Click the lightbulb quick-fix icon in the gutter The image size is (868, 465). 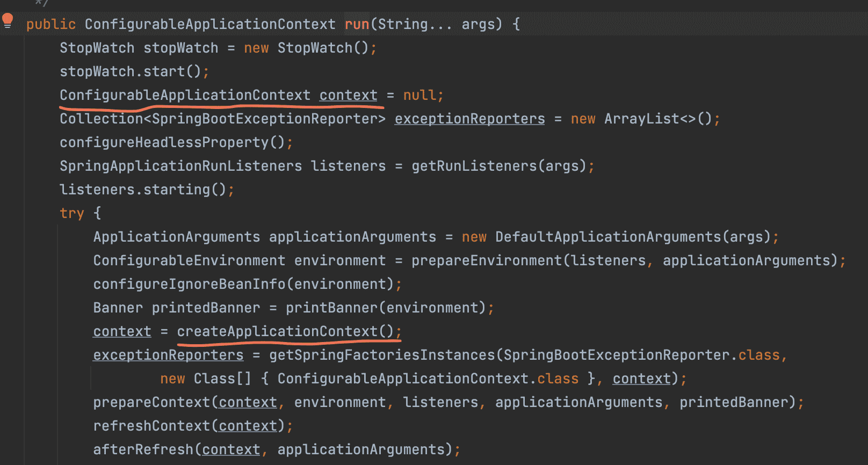coord(8,21)
